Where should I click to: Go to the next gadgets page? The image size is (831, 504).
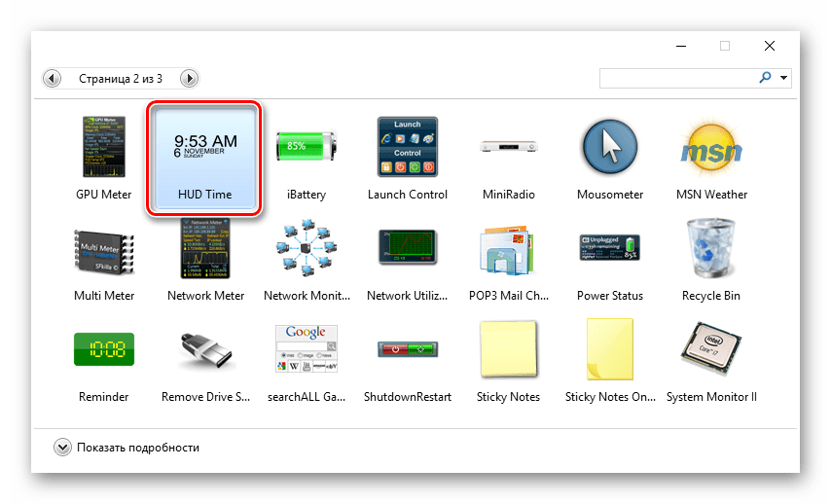(x=190, y=78)
